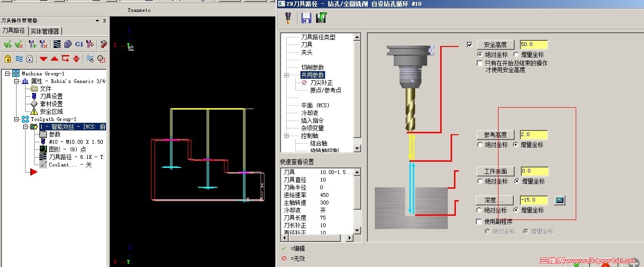Enable 只有在开始及结束的操作才使用安全高度 checkbox
Image resolution: width=644 pixels, height=267 pixels.
coord(480,63)
